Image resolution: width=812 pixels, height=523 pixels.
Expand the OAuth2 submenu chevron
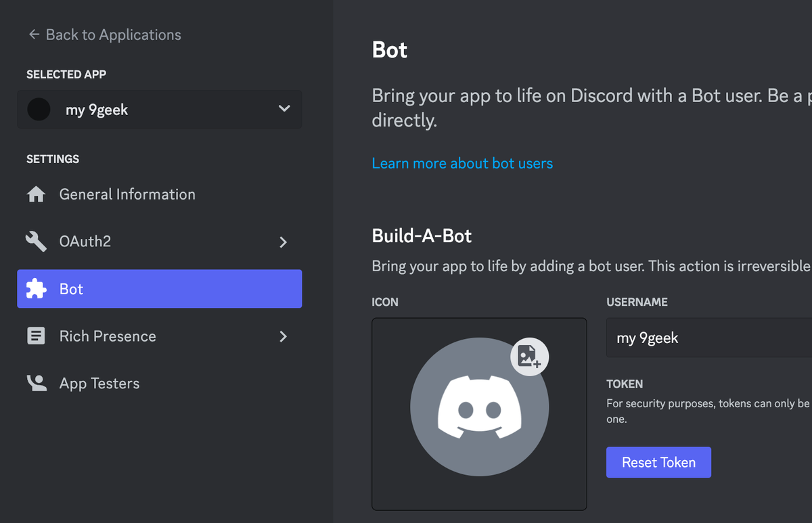(x=283, y=242)
